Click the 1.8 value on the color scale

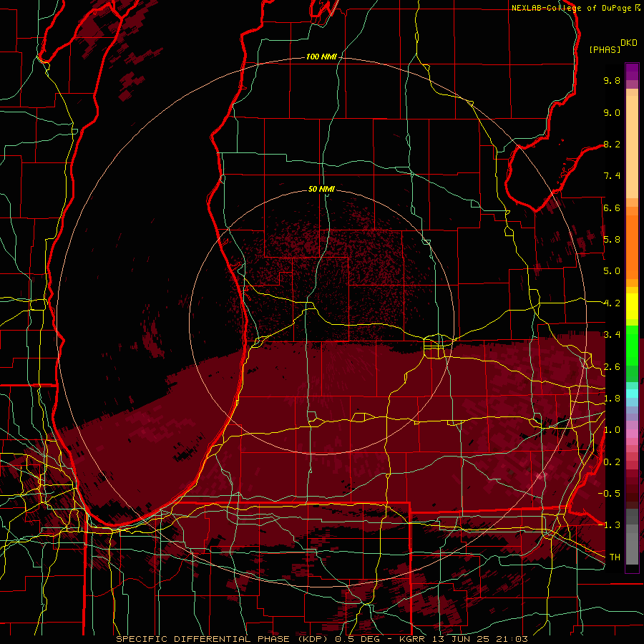pyautogui.click(x=612, y=399)
